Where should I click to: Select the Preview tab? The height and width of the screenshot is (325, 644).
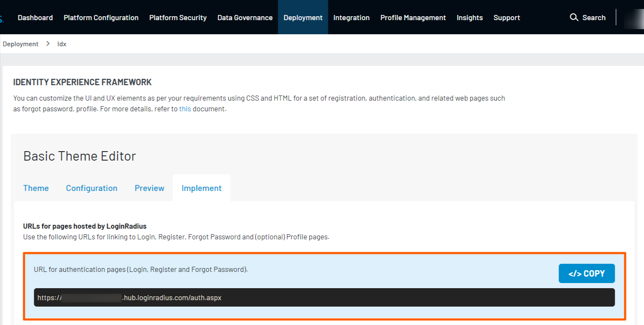click(x=149, y=188)
